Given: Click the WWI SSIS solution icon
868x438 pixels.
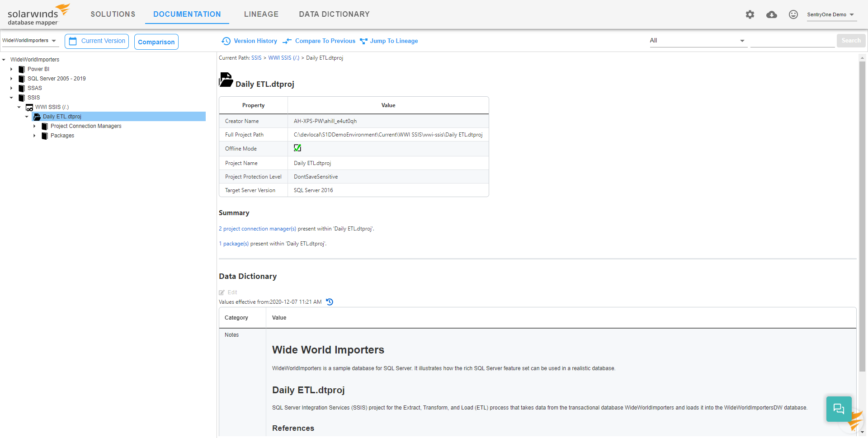Looking at the screenshot, I should pos(29,108).
